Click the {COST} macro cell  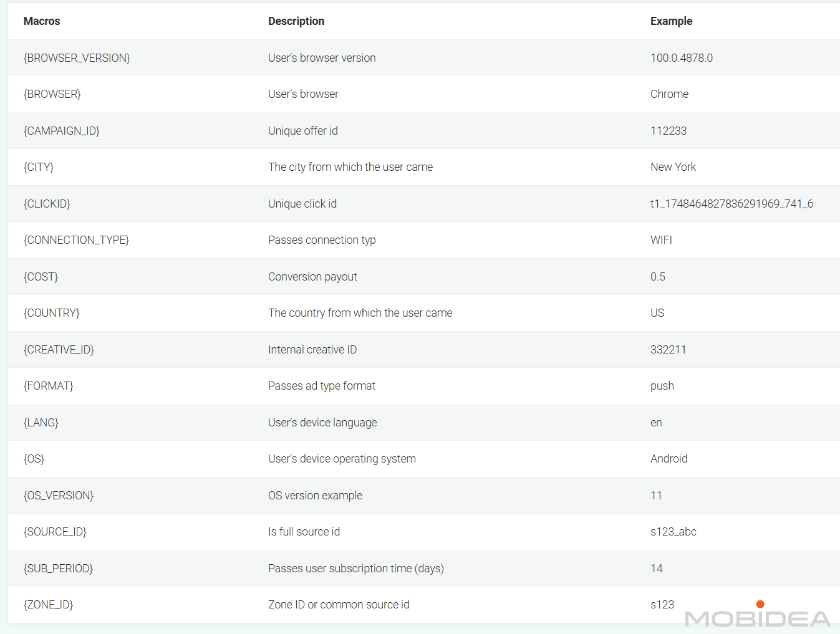point(41,277)
